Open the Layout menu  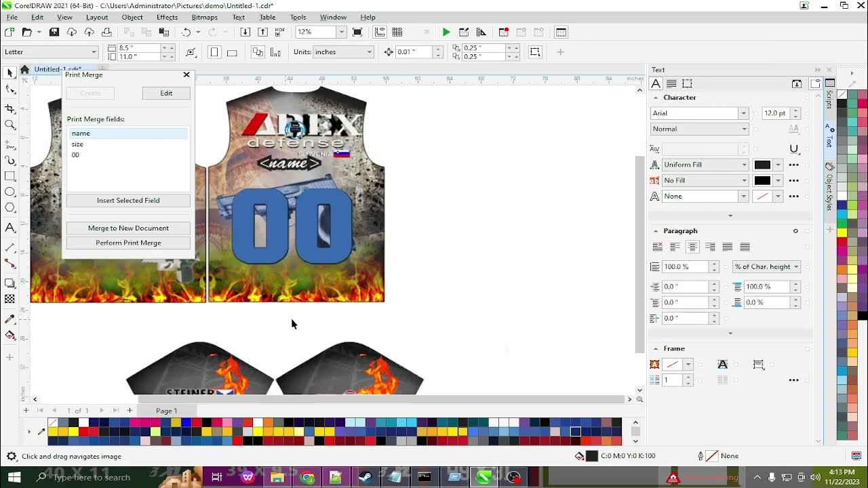click(x=97, y=17)
